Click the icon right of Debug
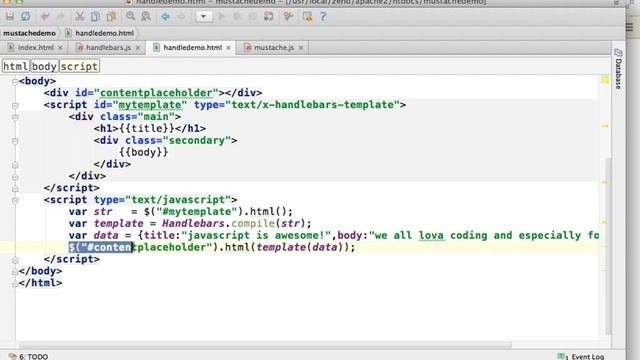The image size is (640, 360). pos(253,16)
